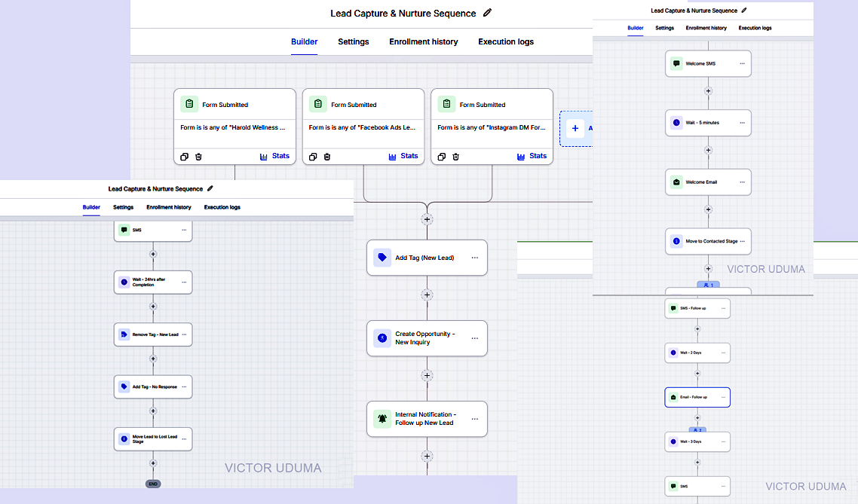Image resolution: width=858 pixels, height=504 pixels.
Task: Delete the Instagram DM form trigger
Action: (456, 157)
